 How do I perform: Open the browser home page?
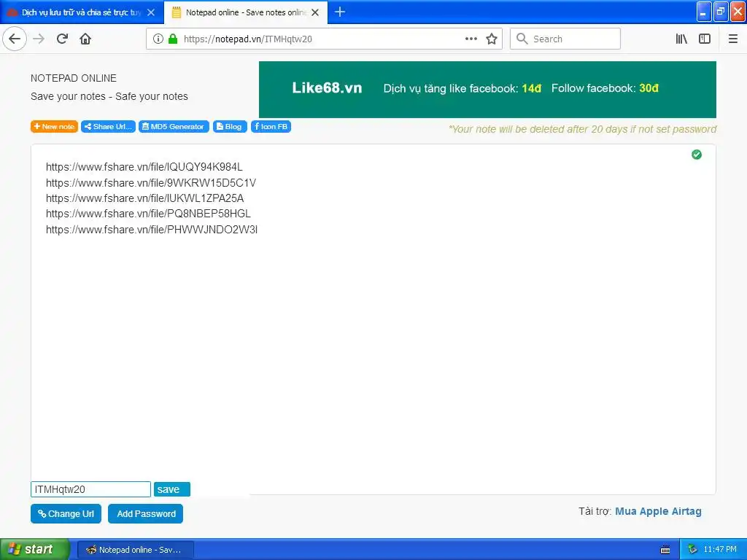(85, 39)
